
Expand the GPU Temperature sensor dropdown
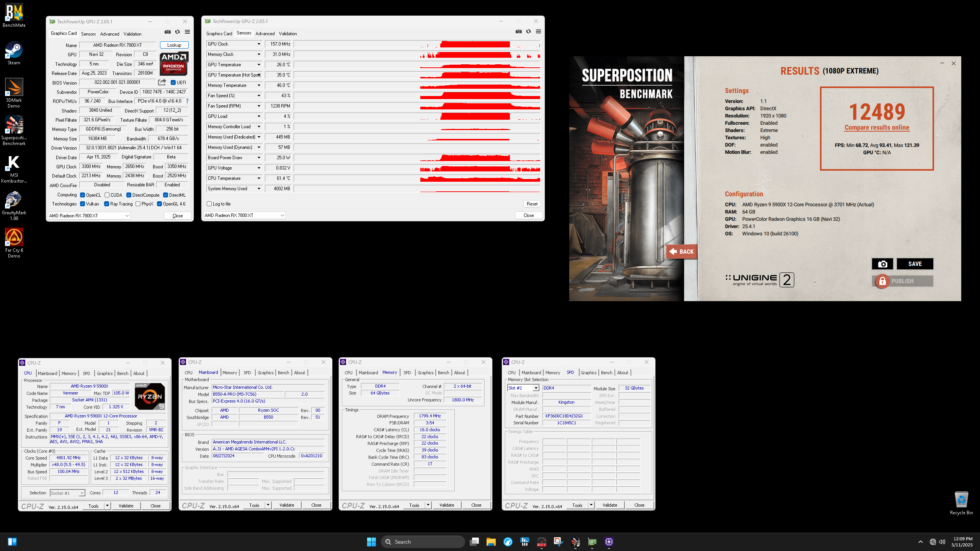point(259,65)
